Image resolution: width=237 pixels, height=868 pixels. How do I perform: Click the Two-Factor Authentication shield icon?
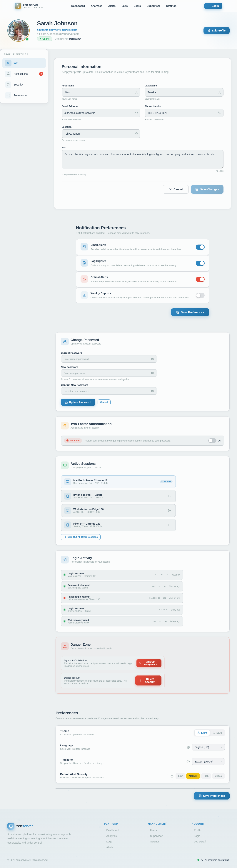point(65,426)
